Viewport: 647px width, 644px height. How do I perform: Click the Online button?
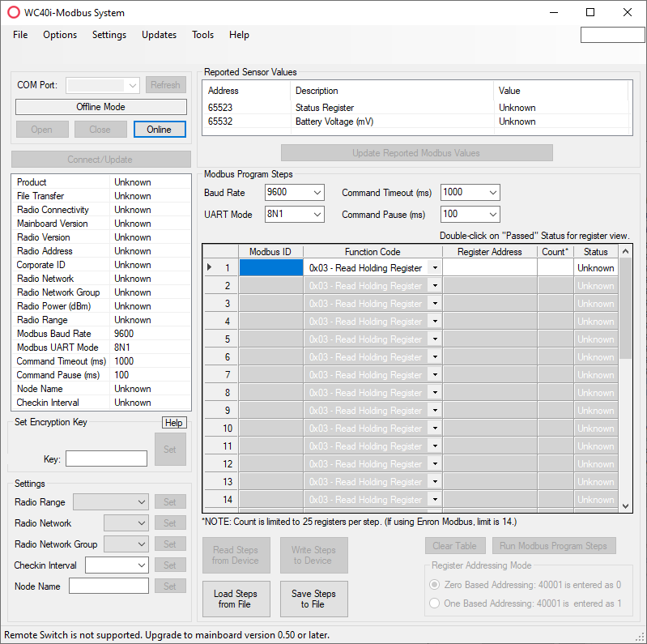[160, 130]
